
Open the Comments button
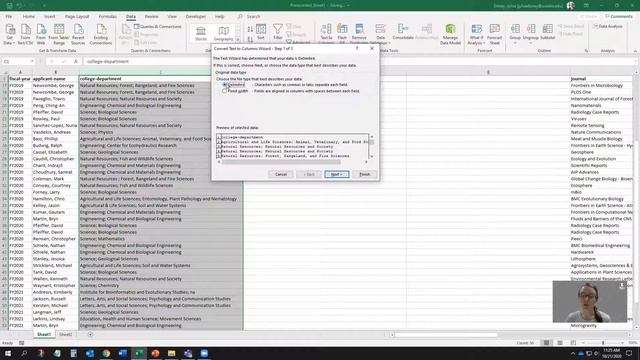[619, 17]
